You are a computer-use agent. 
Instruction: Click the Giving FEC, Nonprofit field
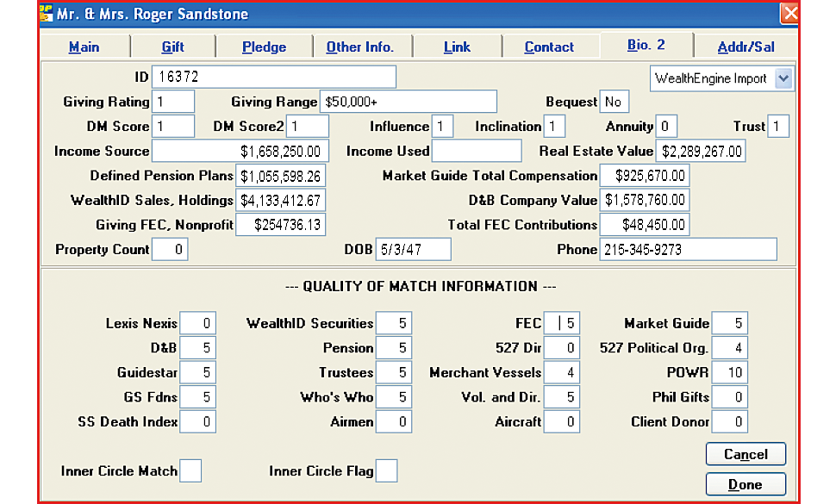point(280,225)
